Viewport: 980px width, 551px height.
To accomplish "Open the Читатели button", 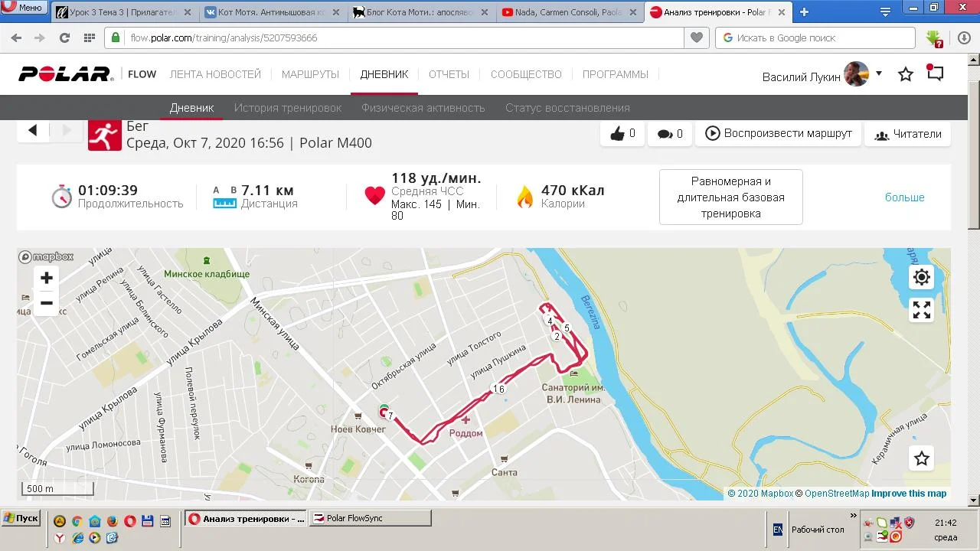I will pos(908,134).
